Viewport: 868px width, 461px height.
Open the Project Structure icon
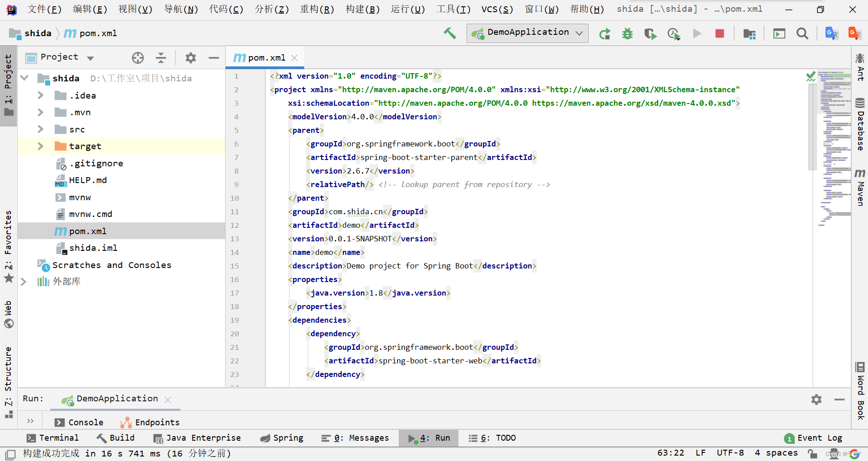tap(750, 34)
